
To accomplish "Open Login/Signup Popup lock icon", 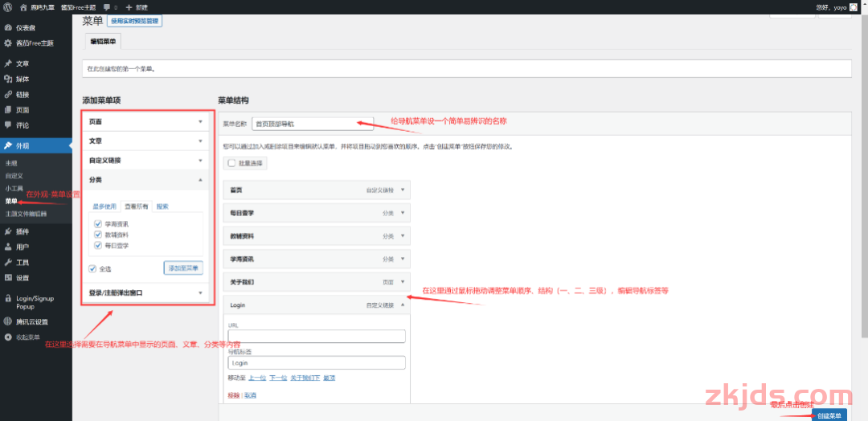I will point(8,298).
